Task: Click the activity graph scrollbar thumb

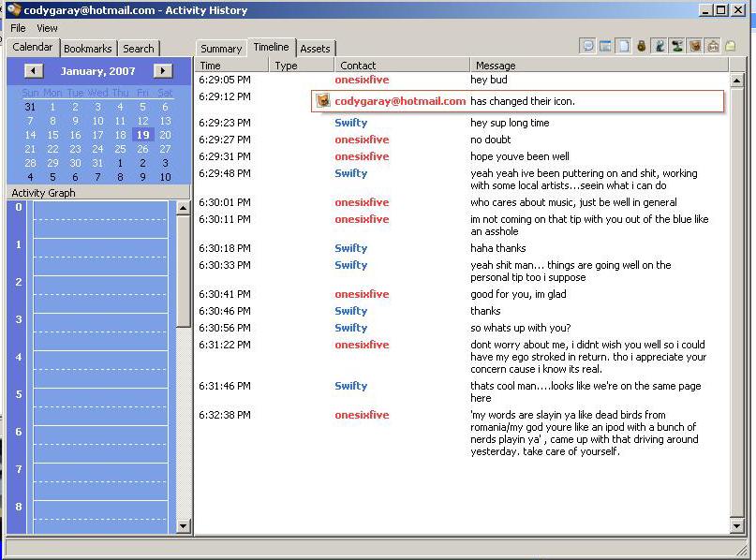Action: [x=184, y=272]
